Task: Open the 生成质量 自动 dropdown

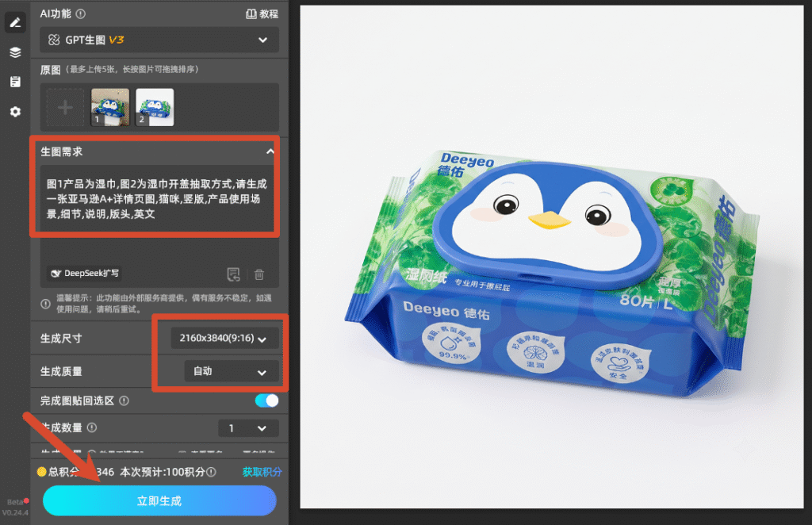Action: tap(232, 371)
